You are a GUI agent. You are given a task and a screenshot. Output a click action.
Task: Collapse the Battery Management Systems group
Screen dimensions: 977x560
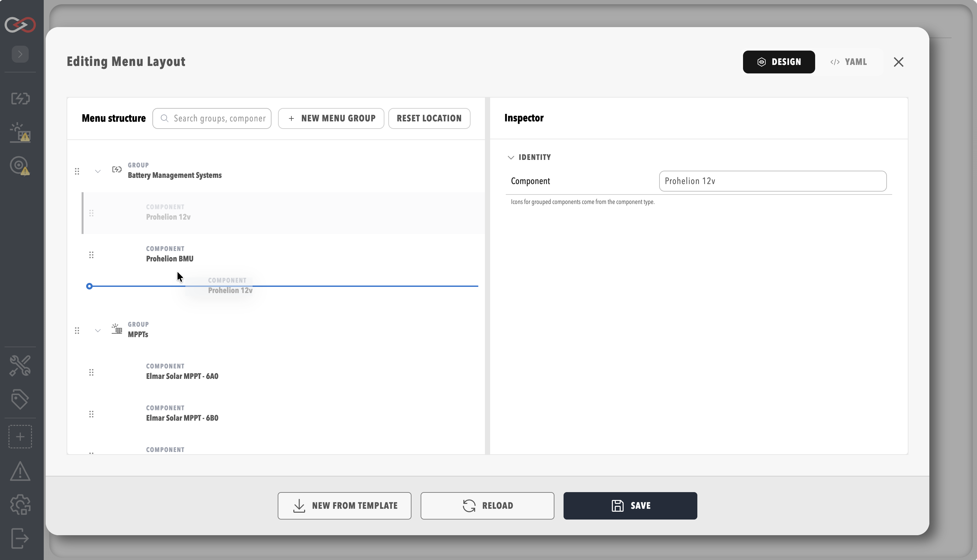click(x=98, y=172)
